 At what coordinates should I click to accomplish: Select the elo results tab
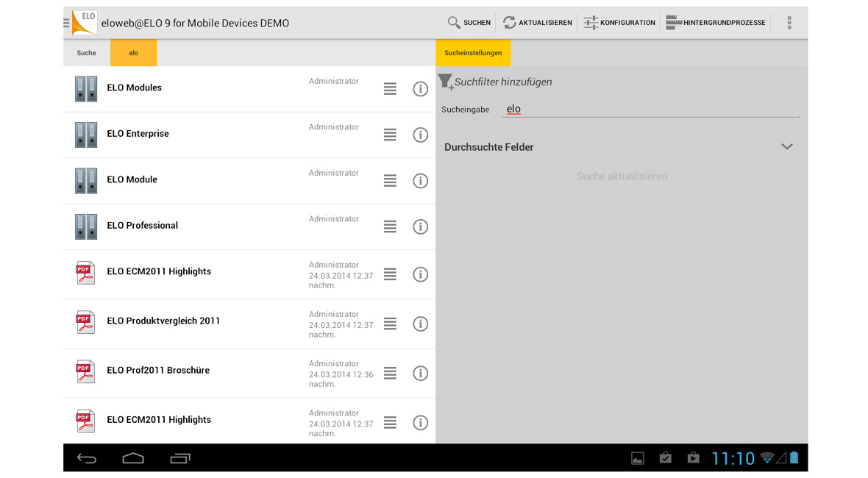[133, 53]
